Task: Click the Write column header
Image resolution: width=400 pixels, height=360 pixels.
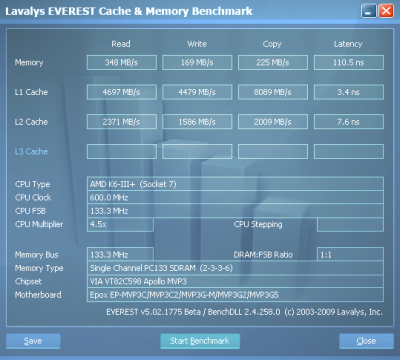Action: [197, 44]
